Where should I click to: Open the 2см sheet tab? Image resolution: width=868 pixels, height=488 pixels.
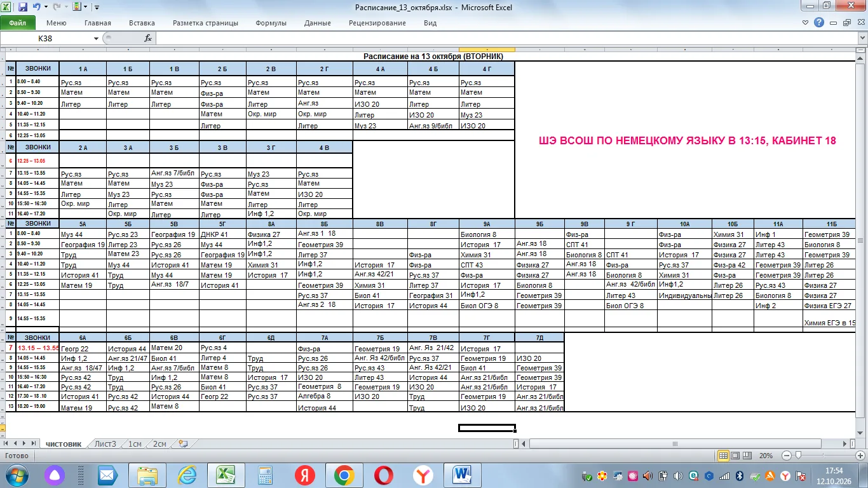(159, 444)
